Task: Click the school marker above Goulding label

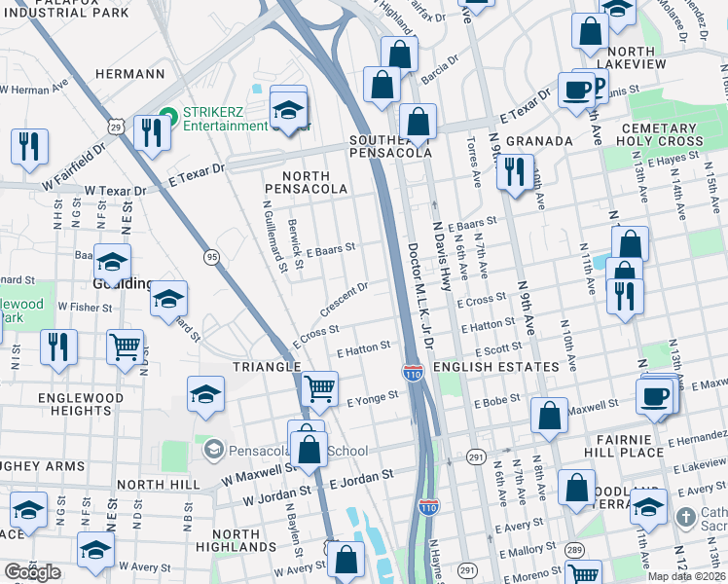Action: coord(112,265)
